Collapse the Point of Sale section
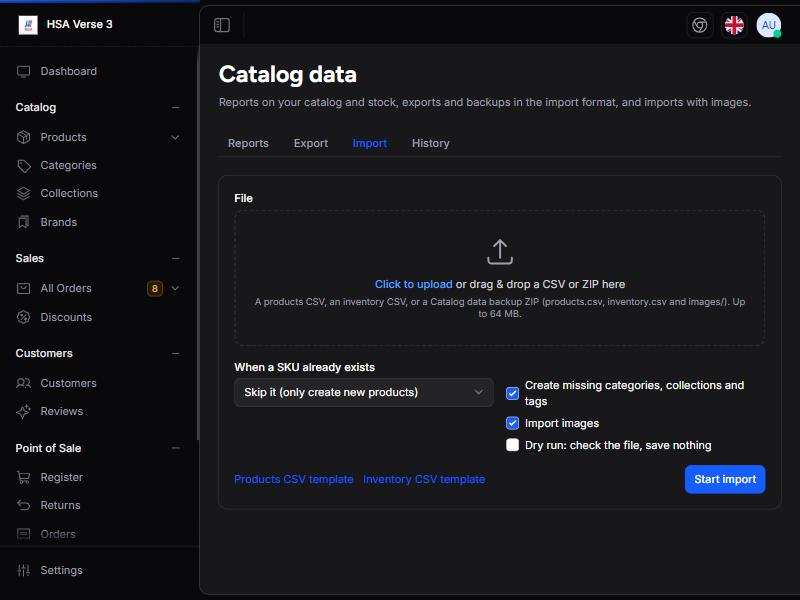This screenshot has width=800, height=600. coord(176,448)
